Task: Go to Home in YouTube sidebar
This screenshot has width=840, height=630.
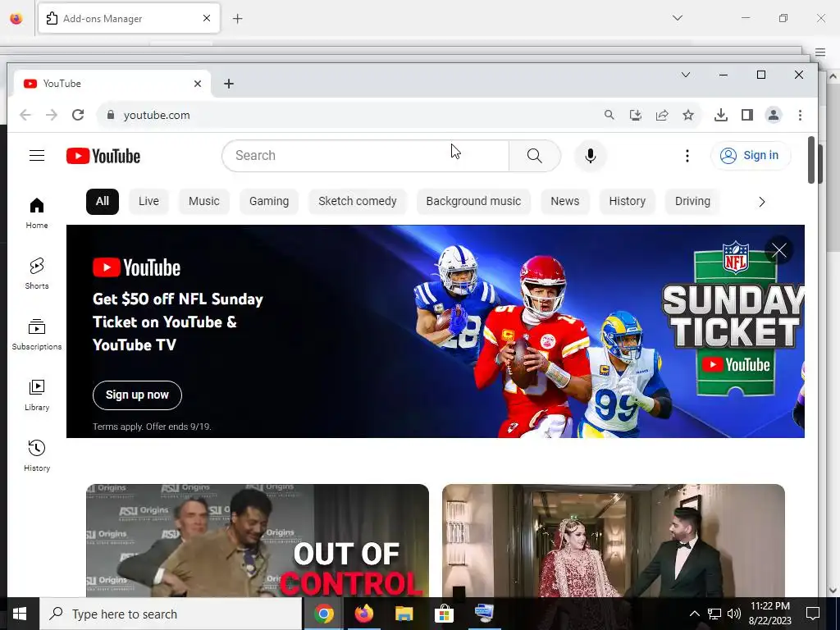Action: click(37, 212)
